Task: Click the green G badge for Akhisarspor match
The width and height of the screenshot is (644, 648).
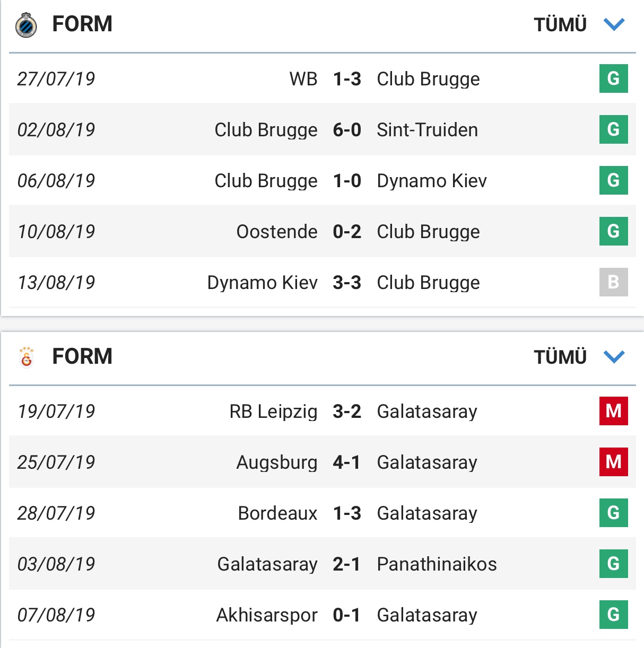Action: (x=613, y=615)
